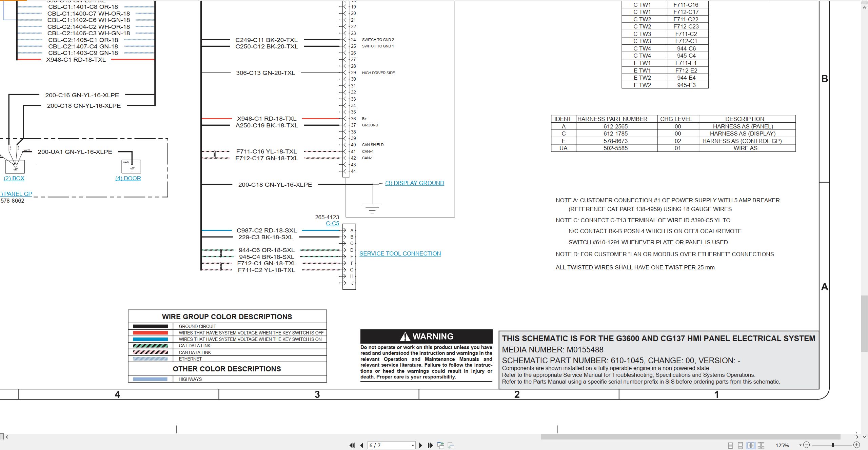Click the red legend color swatch

150,333
